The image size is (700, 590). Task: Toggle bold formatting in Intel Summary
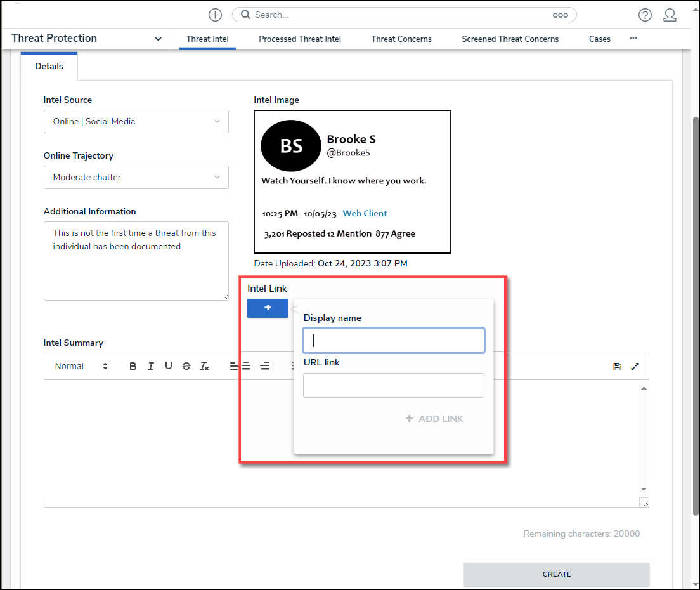point(133,366)
